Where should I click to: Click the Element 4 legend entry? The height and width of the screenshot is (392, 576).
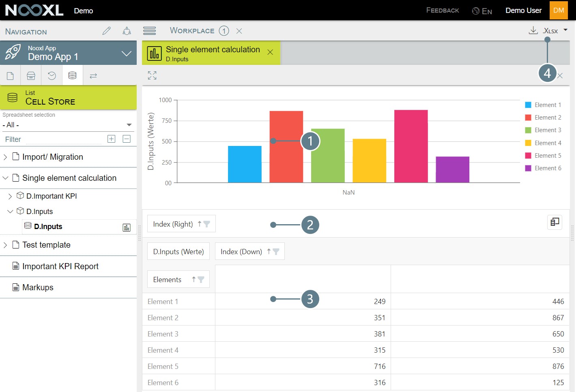pyautogui.click(x=543, y=143)
